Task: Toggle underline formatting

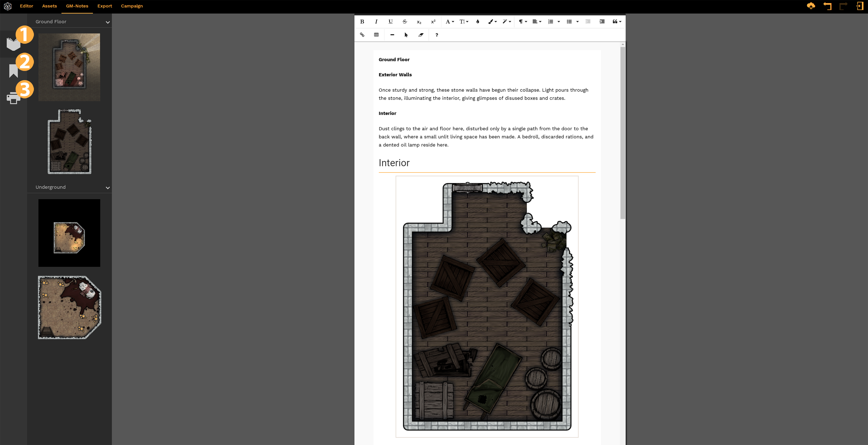Action: coord(390,22)
